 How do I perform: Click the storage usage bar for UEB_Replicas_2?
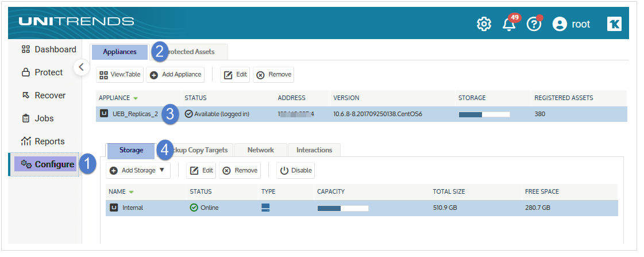484,114
